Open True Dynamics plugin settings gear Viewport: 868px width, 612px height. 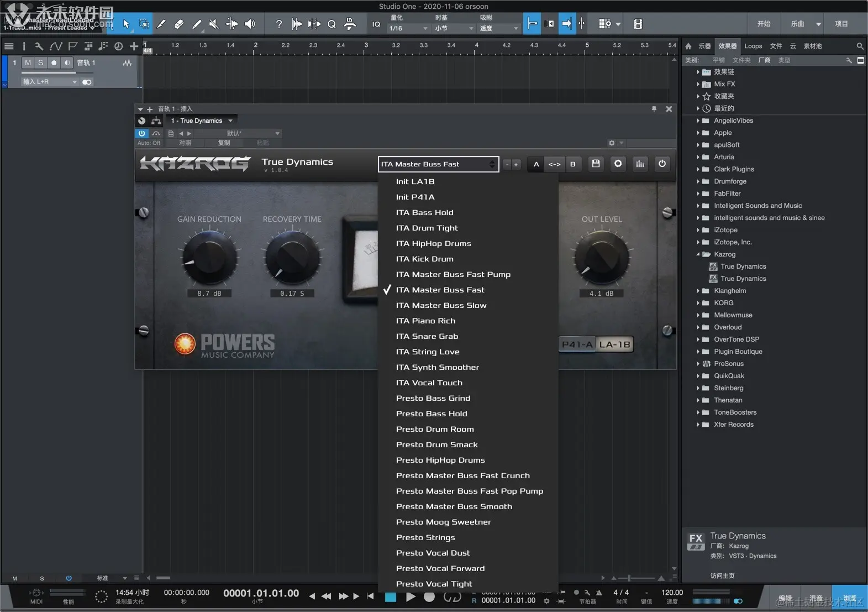(618, 164)
